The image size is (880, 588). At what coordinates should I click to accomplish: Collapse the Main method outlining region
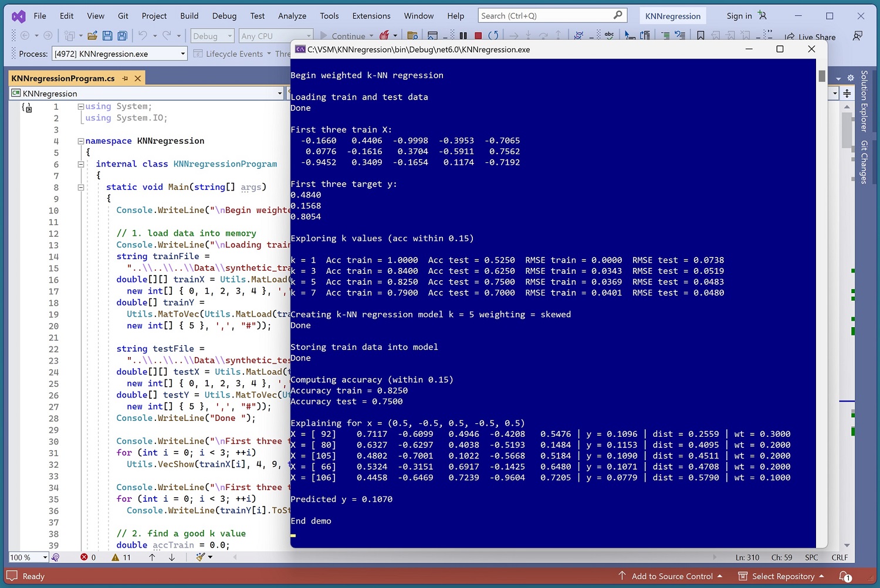(x=81, y=187)
